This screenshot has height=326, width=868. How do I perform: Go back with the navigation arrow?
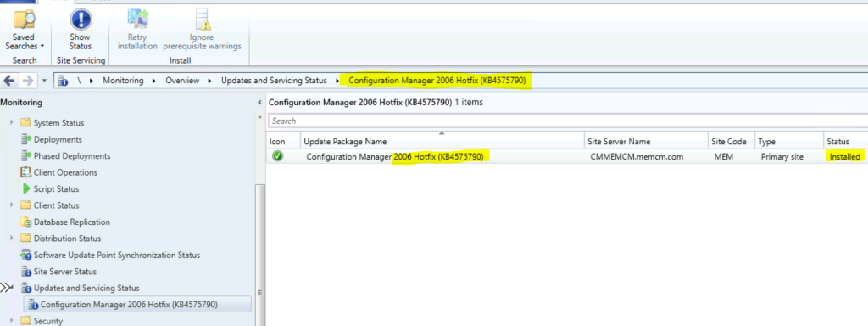click(x=9, y=81)
